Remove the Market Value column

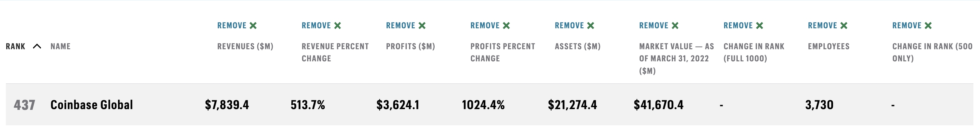coord(659,25)
